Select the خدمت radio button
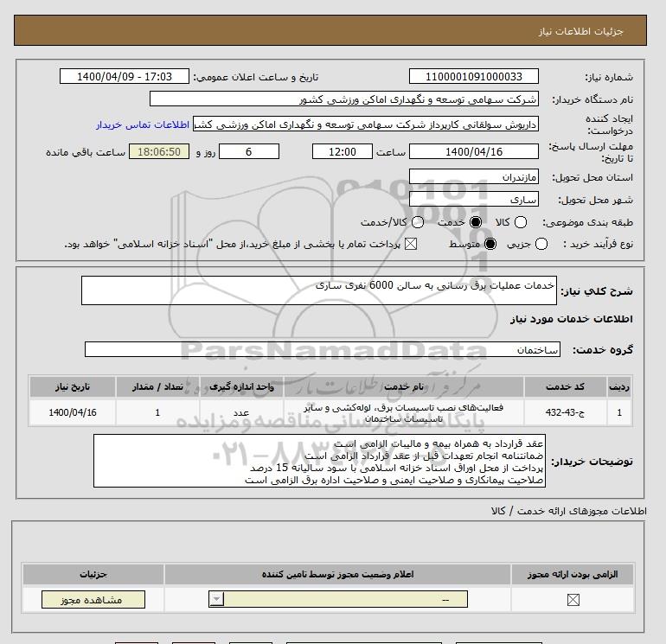 click(x=476, y=222)
